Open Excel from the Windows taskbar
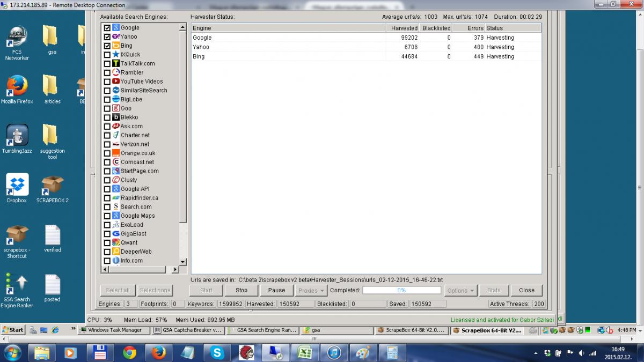The image size is (644, 362). pyautogui.click(x=305, y=352)
